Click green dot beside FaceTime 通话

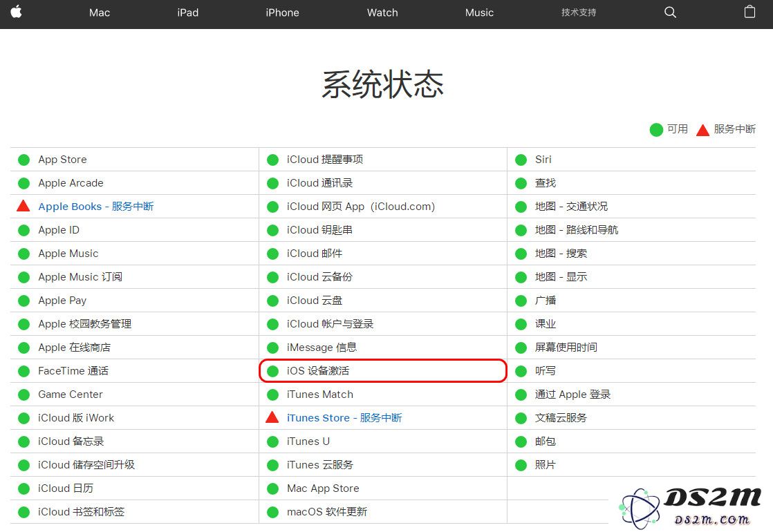(x=24, y=371)
